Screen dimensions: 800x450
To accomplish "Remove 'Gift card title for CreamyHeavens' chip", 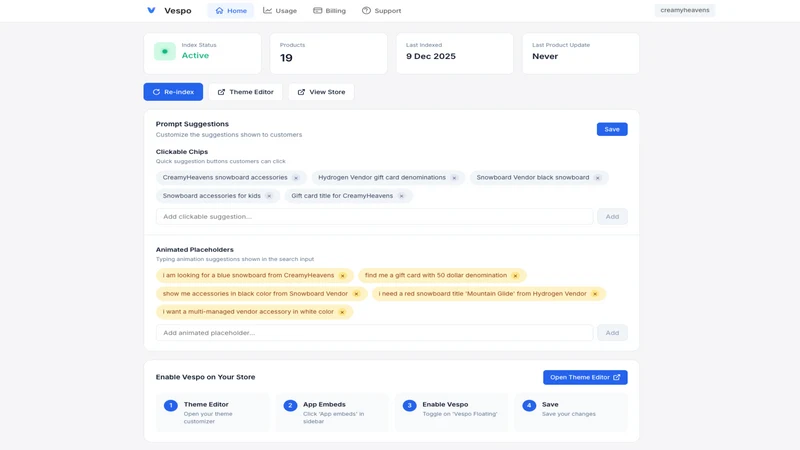I will click(402, 196).
